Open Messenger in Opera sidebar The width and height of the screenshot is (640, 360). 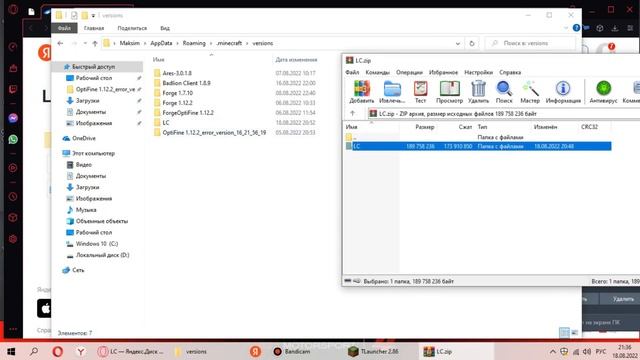tap(13, 118)
